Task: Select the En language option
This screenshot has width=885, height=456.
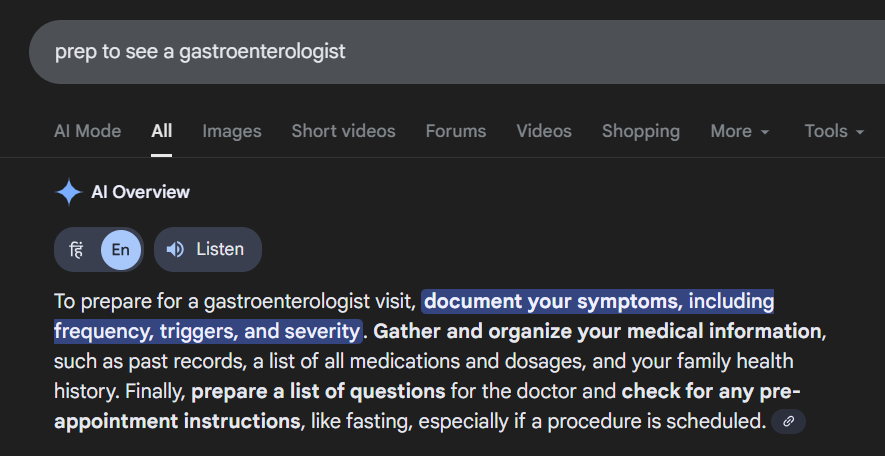Action: click(x=120, y=249)
